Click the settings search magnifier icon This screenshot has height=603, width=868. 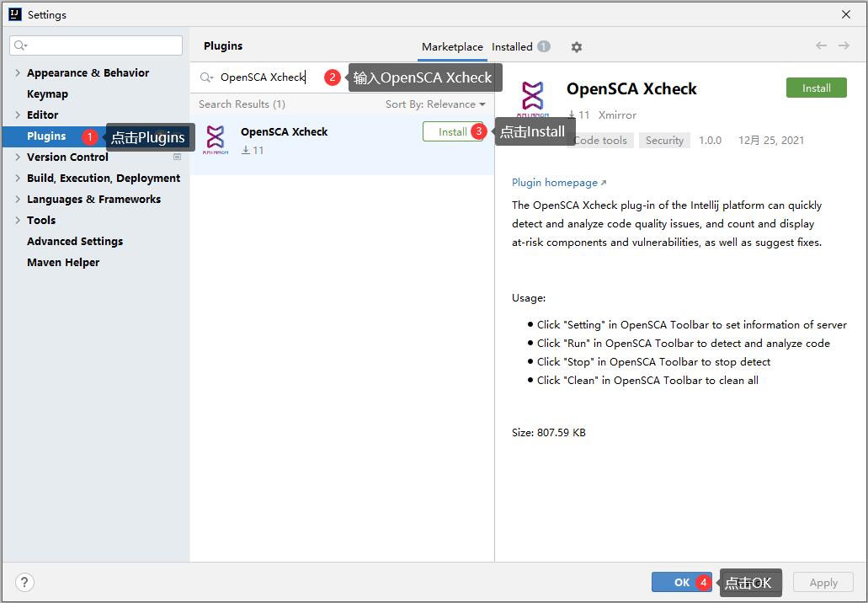(x=20, y=45)
